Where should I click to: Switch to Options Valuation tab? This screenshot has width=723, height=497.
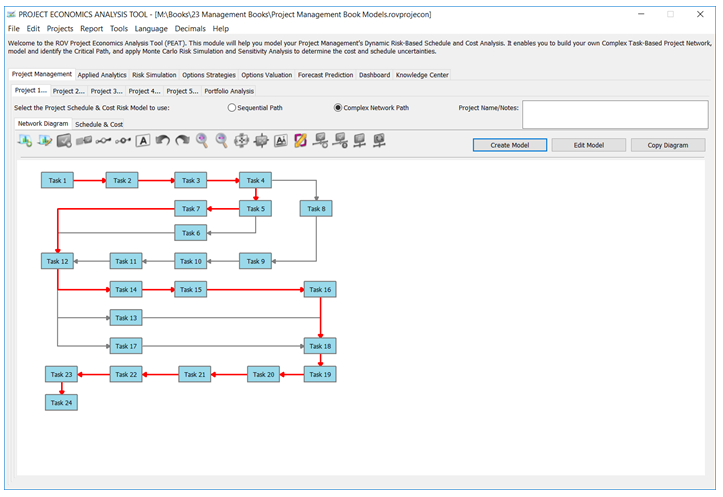[267, 75]
